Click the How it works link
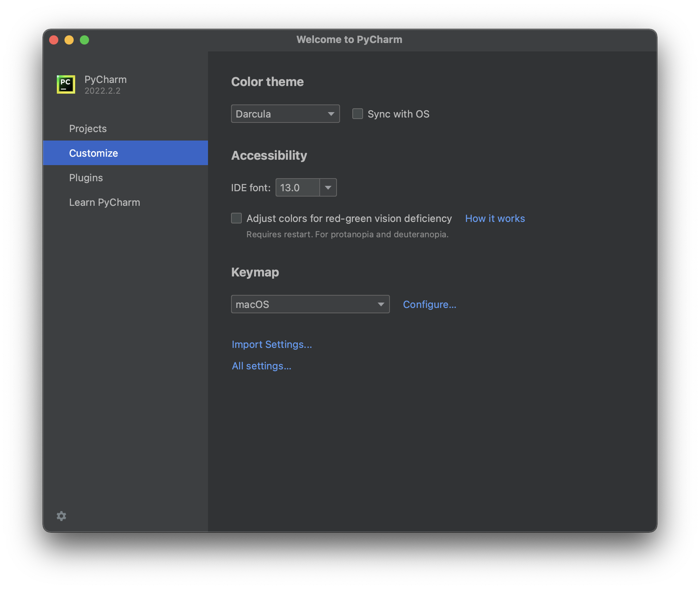The height and width of the screenshot is (589, 700). (495, 218)
